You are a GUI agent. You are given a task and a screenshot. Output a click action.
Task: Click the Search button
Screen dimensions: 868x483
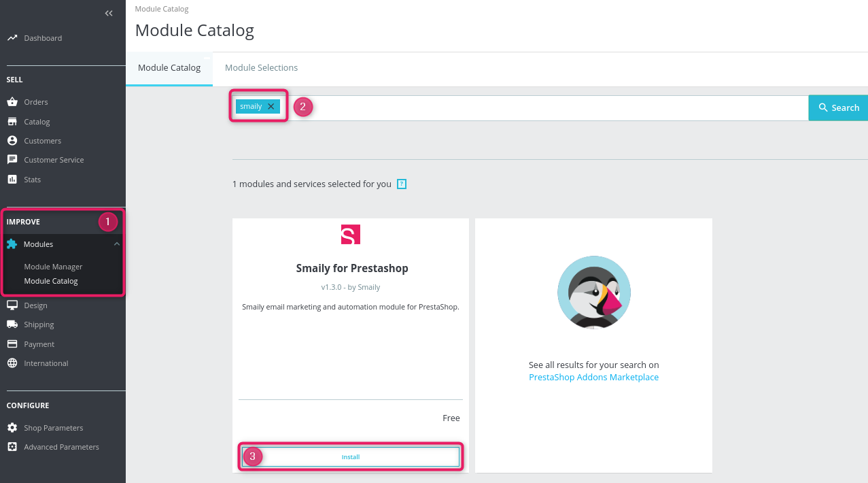(x=838, y=107)
